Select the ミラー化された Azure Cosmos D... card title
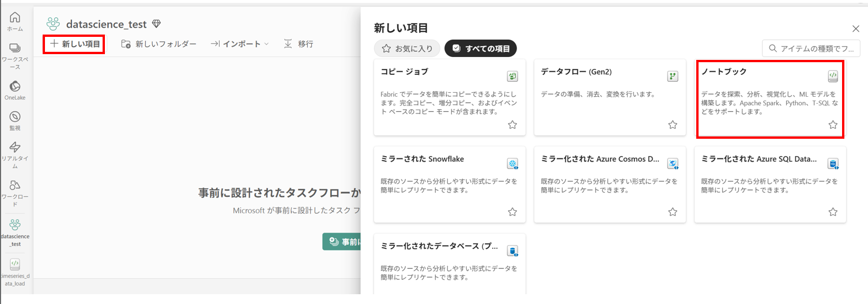The width and height of the screenshot is (868, 304). pos(600,159)
